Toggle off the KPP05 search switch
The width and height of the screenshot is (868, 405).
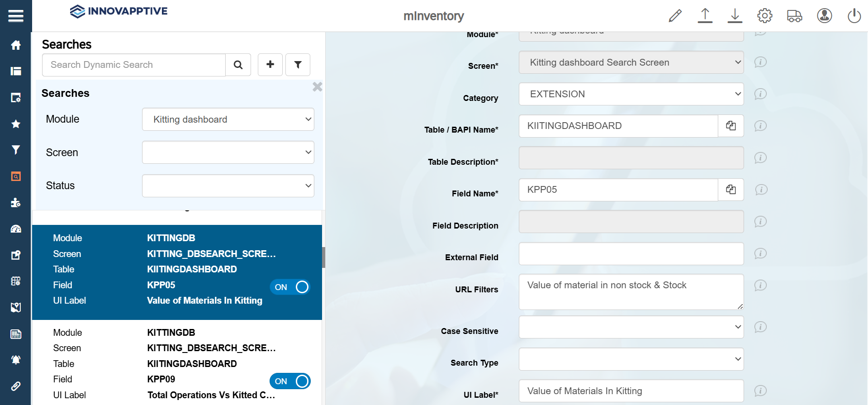pyautogui.click(x=290, y=287)
